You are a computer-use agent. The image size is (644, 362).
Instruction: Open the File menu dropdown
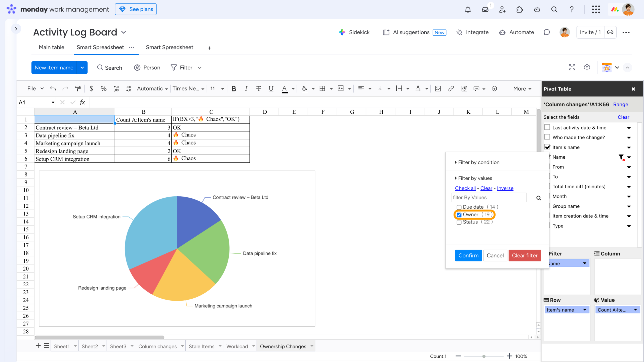(x=35, y=88)
